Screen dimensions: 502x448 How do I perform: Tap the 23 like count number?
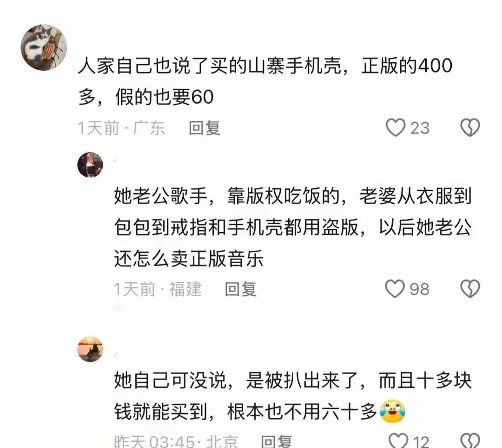tap(420, 128)
